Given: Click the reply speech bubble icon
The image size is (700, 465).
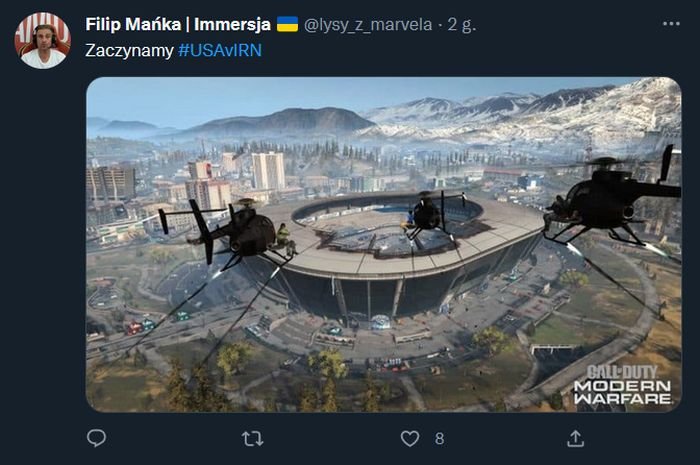Looking at the screenshot, I should [96, 438].
